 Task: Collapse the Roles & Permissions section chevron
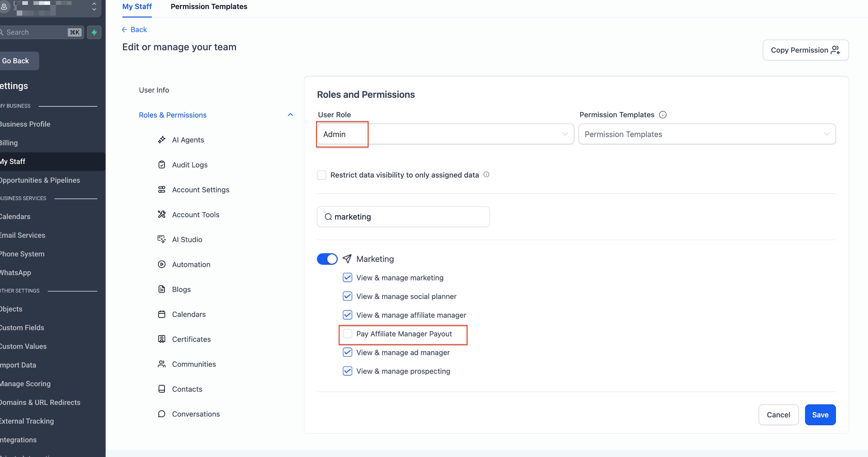pyautogui.click(x=290, y=115)
